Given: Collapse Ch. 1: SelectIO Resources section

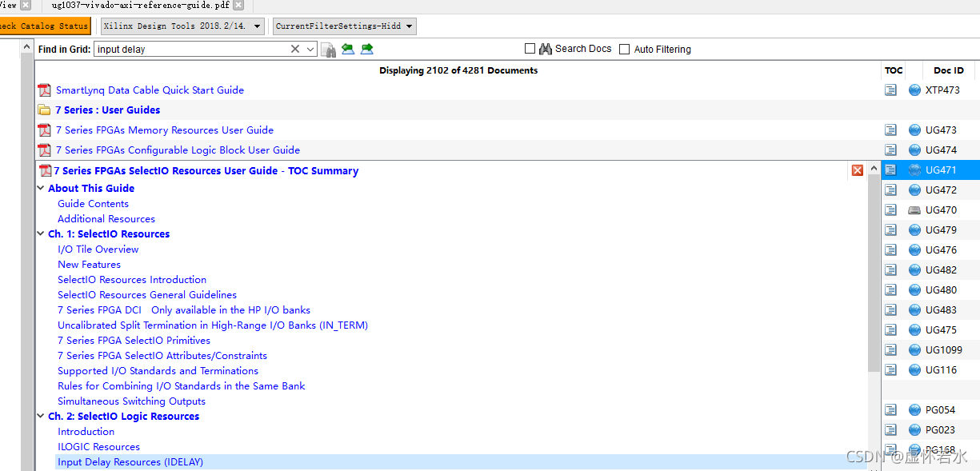Looking at the screenshot, I should 41,234.
